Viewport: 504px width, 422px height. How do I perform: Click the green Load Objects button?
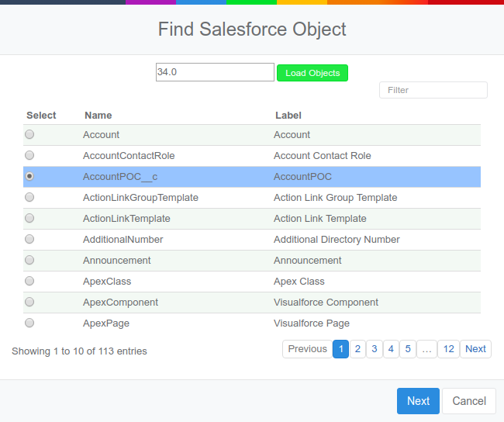(312, 73)
